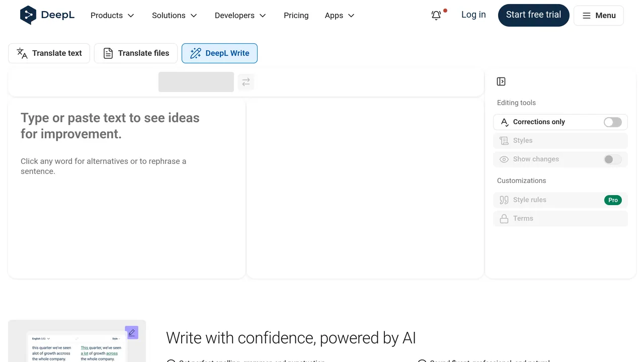Expand the Products dropdown
This screenshot has width=644, height=362.
113,16
